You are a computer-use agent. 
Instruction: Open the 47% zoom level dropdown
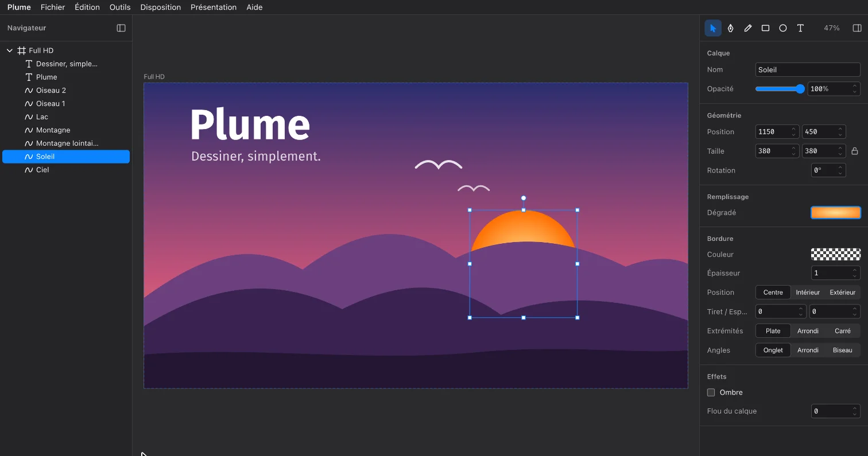pos(831,28)
